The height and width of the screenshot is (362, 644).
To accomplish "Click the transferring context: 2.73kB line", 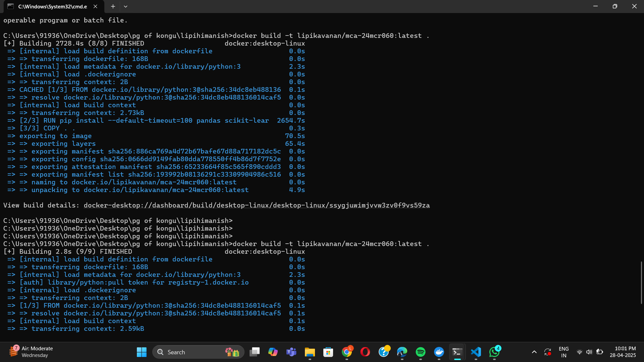I will pos(156,113).
